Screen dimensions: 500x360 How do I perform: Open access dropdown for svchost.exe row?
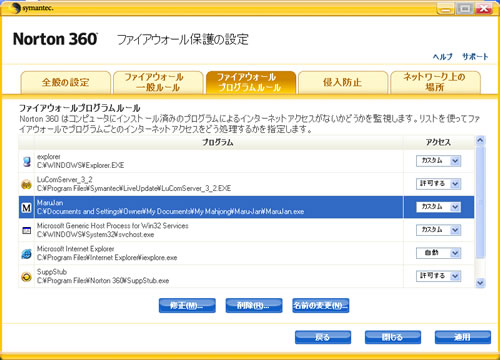(x=455, y=230)
